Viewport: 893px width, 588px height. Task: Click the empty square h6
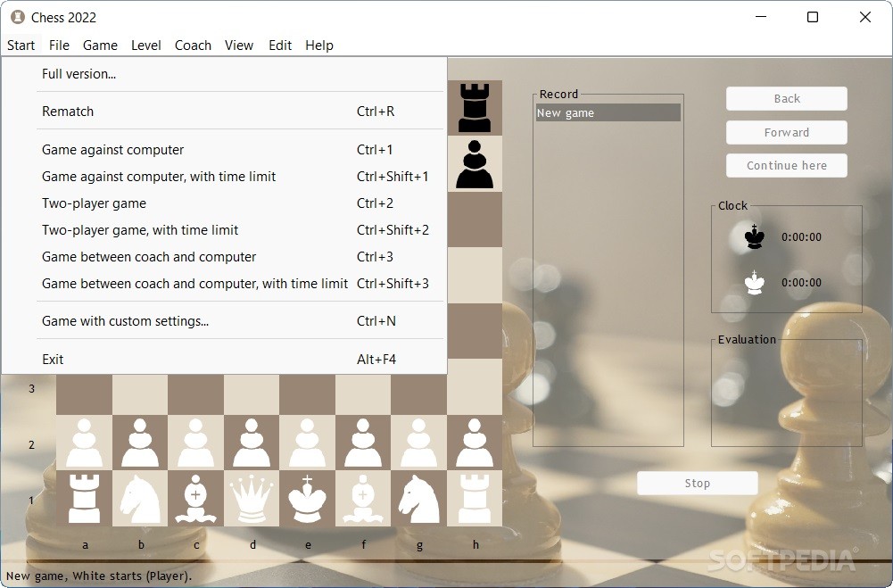point(475,219)
